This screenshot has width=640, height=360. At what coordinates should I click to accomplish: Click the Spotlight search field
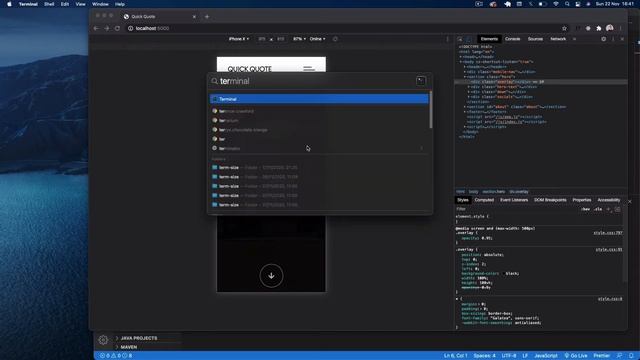[312, 81]
